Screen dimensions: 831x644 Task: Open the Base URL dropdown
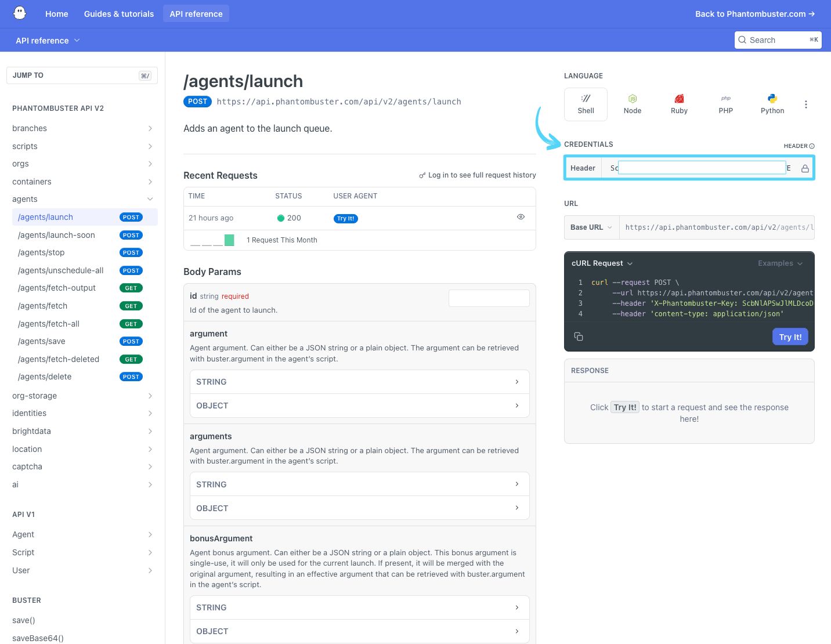pyautogui.click(x=591, y=227)
